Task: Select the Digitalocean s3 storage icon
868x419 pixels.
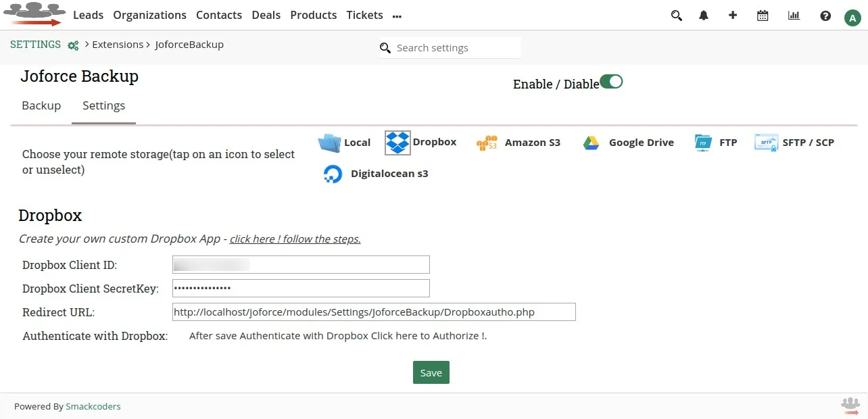Action: pos(333,174)
